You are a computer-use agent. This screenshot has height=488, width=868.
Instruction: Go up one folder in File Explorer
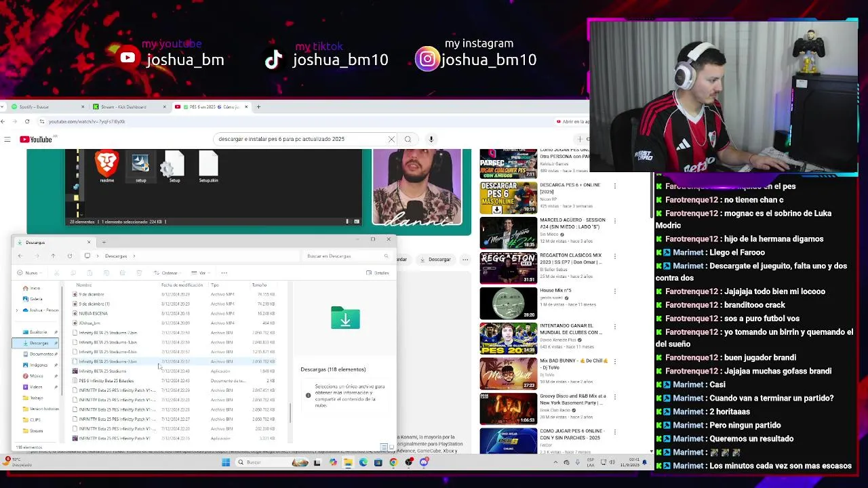[x=53, y=256]
